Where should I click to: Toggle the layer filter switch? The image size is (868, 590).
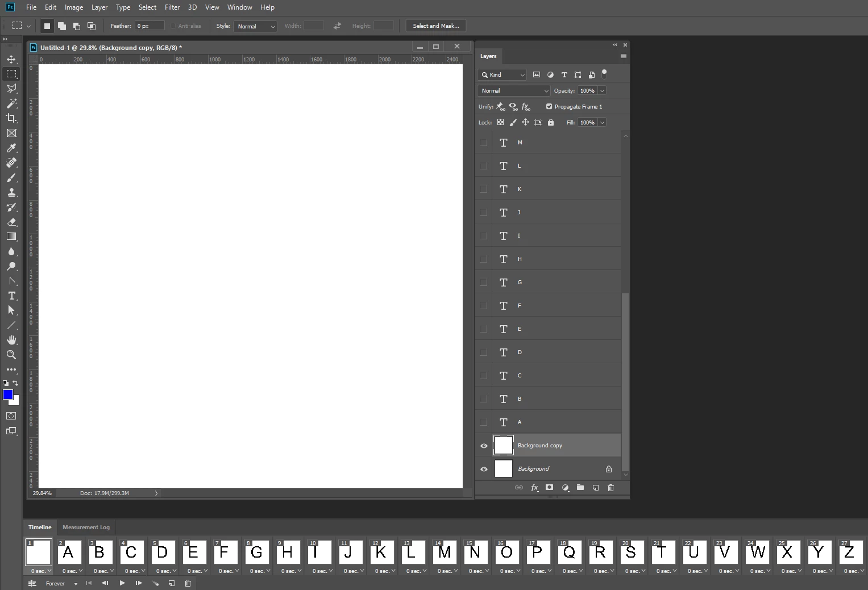[604, 73]
